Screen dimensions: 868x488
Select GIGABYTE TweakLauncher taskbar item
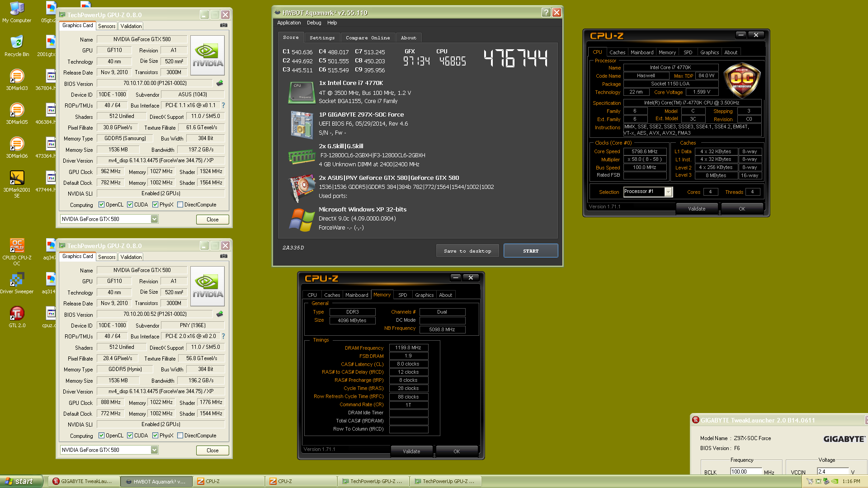[83, 481]
